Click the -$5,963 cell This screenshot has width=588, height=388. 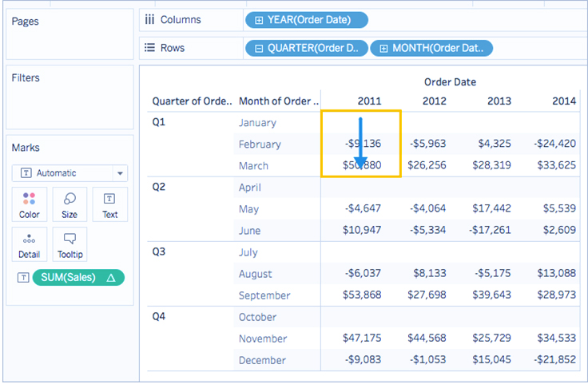[428, 144]
